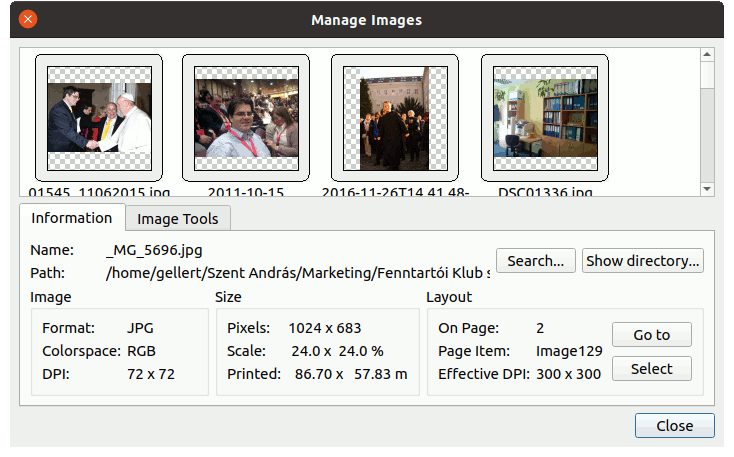Click the scroll down arrow of image list
This screenshot has width=734, height=457.
pos(707,188)
